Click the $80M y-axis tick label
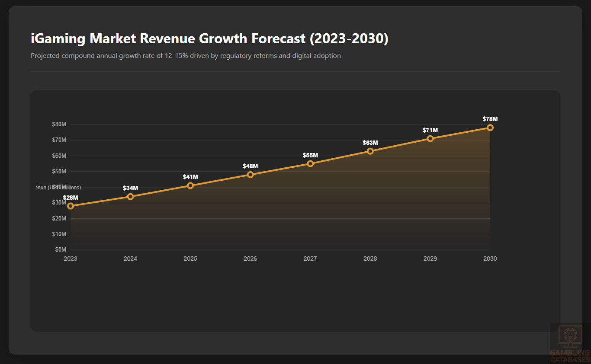The width and height of the screenshot is (591, 364). coord(59,125)
